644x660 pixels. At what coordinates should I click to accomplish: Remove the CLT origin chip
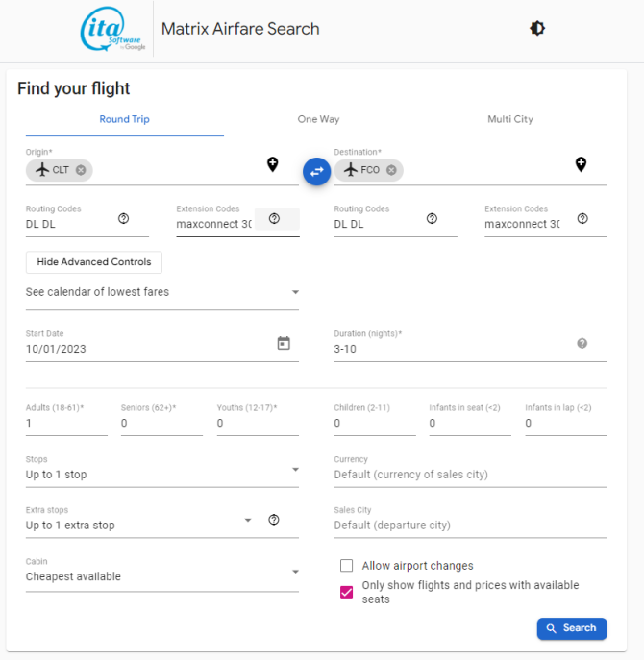81,170
